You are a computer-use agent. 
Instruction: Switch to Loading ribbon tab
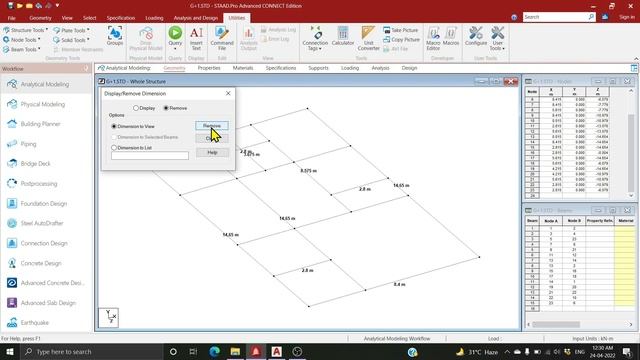pyautogui.click(x=154, y=18)
